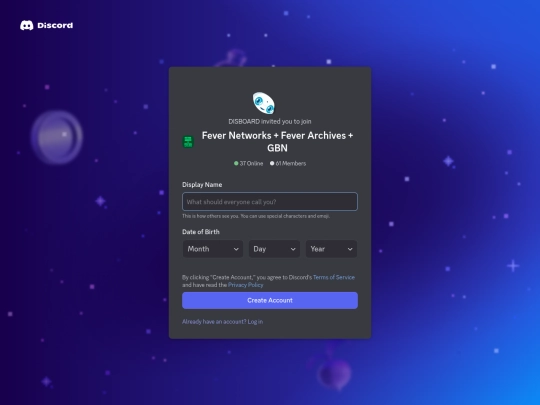Image resolution: width=540 pixels, height=405 pixels.
Task: Click the '61 Members' count text
Action: point(288,164)
